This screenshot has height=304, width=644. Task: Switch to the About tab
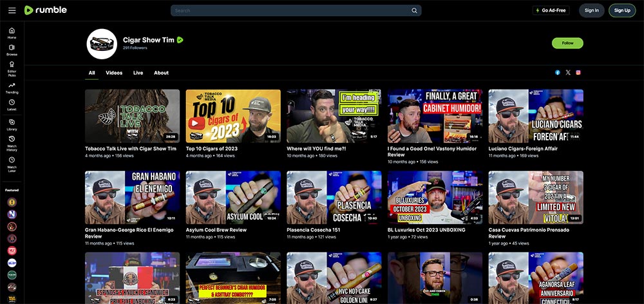(161, 73)
